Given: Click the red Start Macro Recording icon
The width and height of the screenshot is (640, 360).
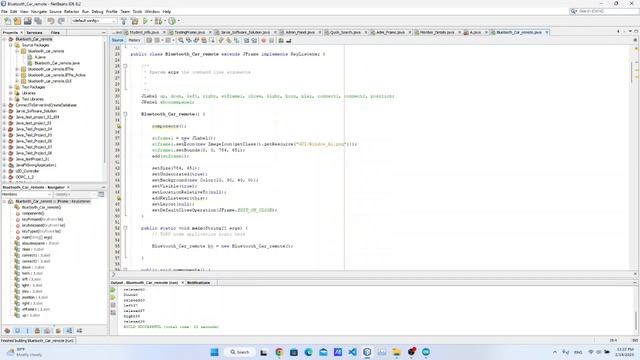Looking at the screenshot, I should pos(264,40).
